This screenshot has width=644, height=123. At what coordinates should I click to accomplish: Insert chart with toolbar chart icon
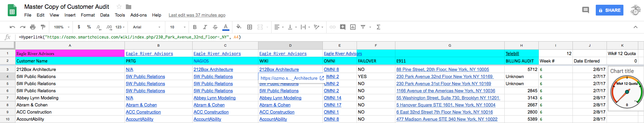(353, 27)
